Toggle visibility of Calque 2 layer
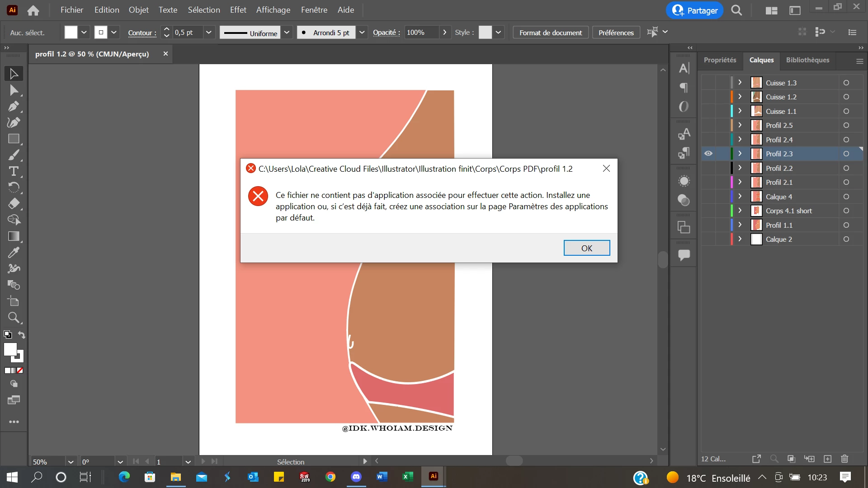The image size is (868, 488). pyautogui.click(x=708, y=239)
